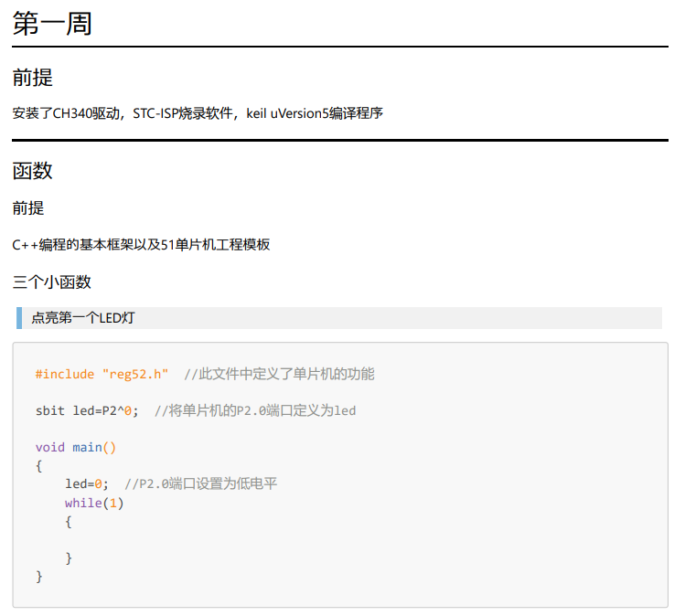Click the "点亮第一个LED灯" blockquote text

(83, 318)
